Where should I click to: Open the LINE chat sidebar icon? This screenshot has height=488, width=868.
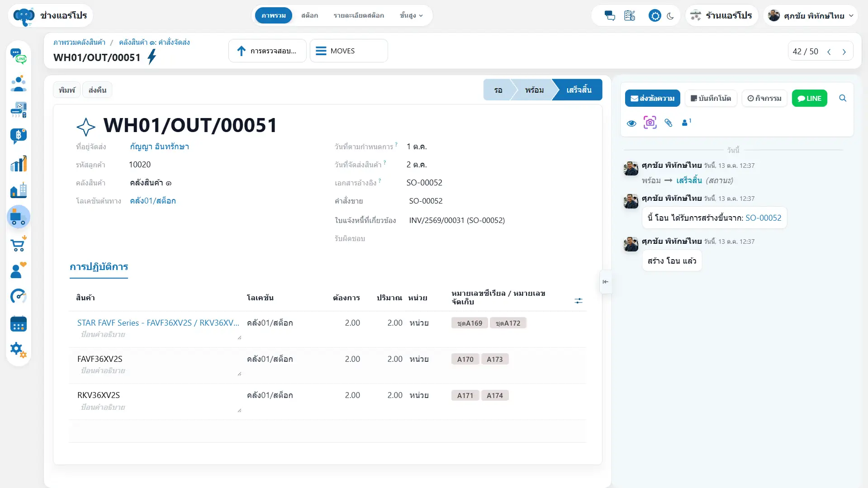pos(19,57)
